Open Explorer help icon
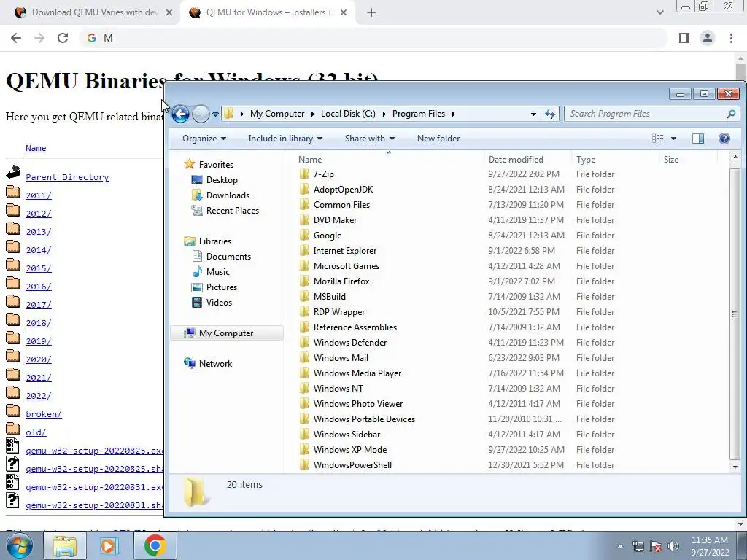 tap(724, 139)
